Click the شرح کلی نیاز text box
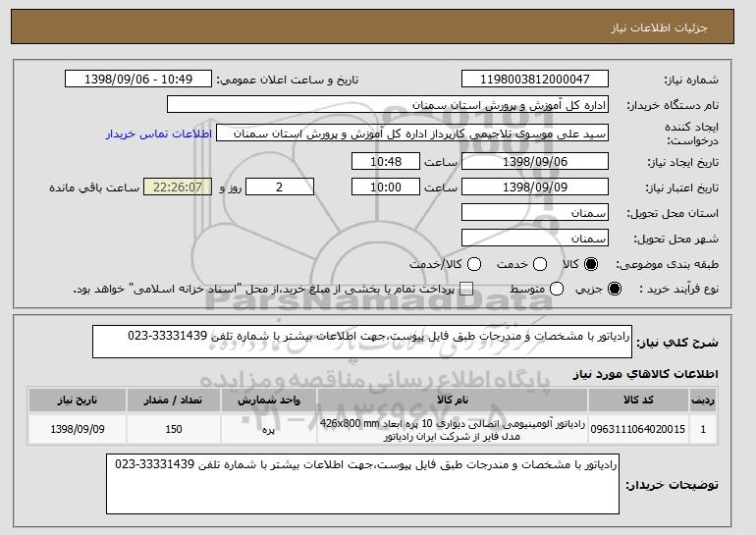The height and width of the screenshot is (535, 756). tap(362, 342)
